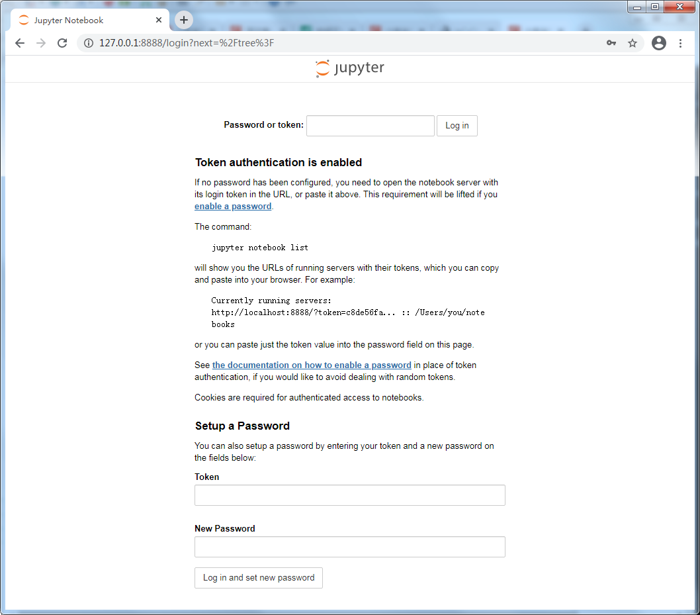Bookmark this page using the star icon

click(633, 42)
